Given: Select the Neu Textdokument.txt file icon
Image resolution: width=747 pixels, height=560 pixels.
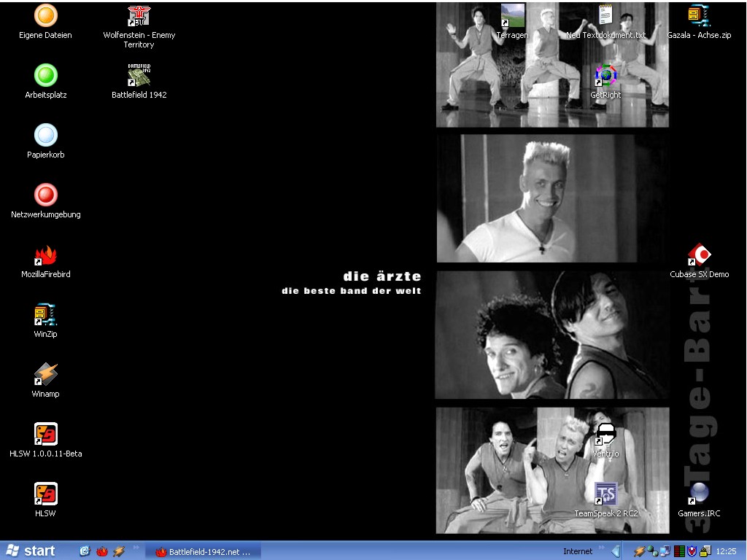Looking at the screenshot, I should [606, 22].
